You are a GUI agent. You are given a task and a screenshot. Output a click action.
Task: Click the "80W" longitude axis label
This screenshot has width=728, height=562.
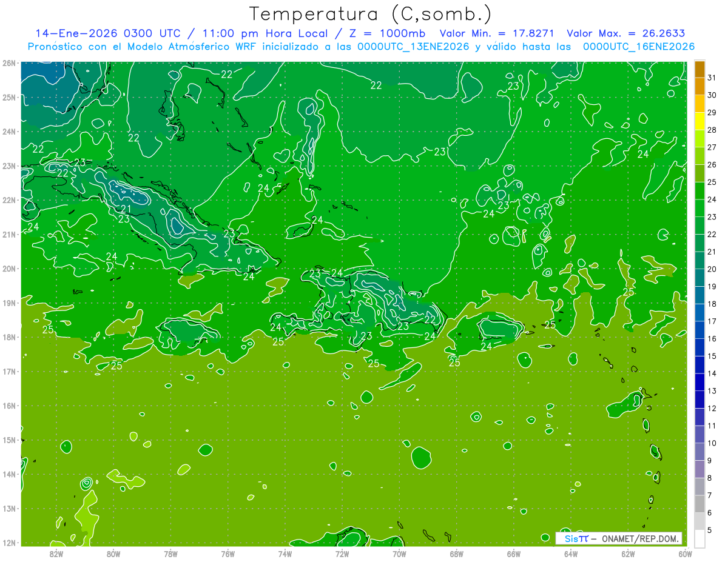[x=113, y=554]
